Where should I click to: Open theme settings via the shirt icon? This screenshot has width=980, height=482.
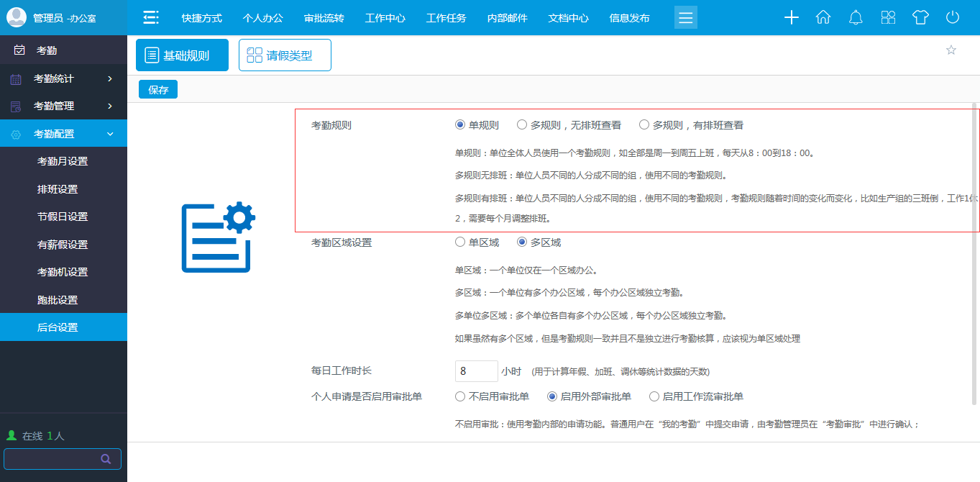[x=920, y=17]
